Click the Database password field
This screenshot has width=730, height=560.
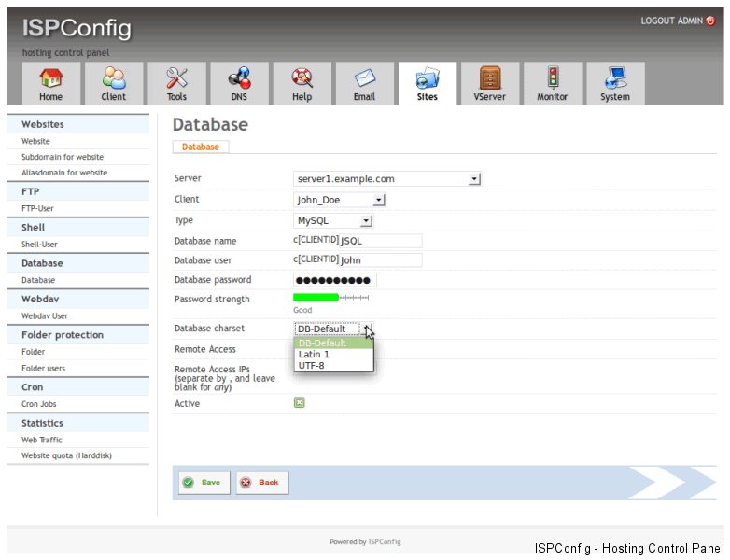click(x=334, y=280)
